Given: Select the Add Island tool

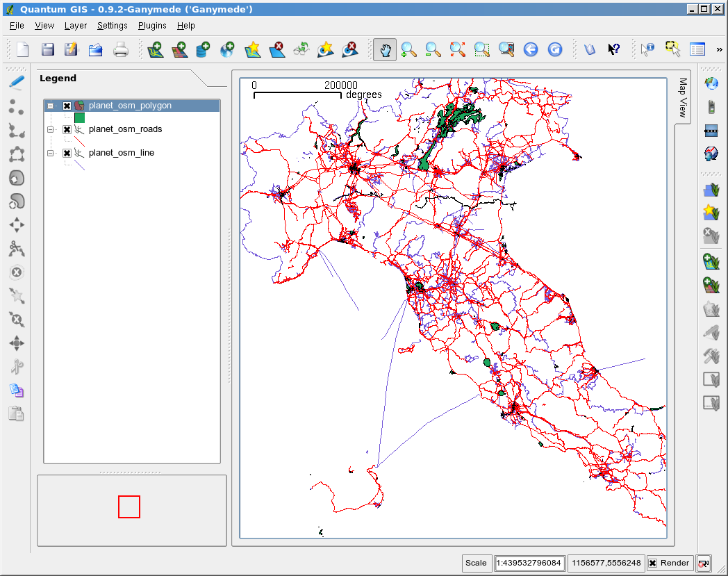Looking at the screenshot, I should click(x=17, y=201).
